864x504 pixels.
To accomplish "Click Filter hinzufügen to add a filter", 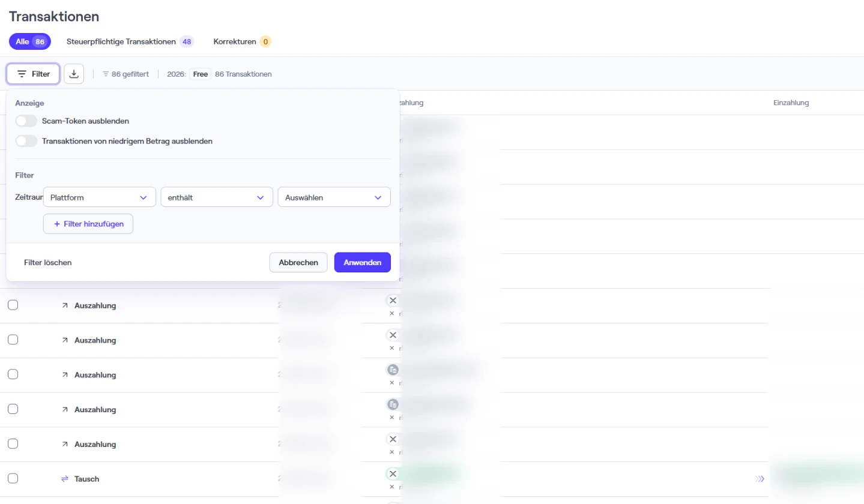I will tap(88, 224).
